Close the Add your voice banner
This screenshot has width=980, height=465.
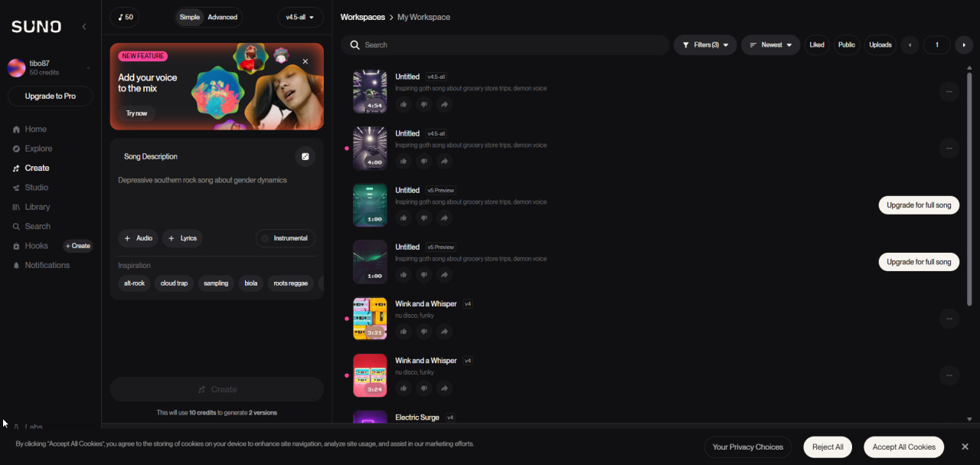(305, 61)
